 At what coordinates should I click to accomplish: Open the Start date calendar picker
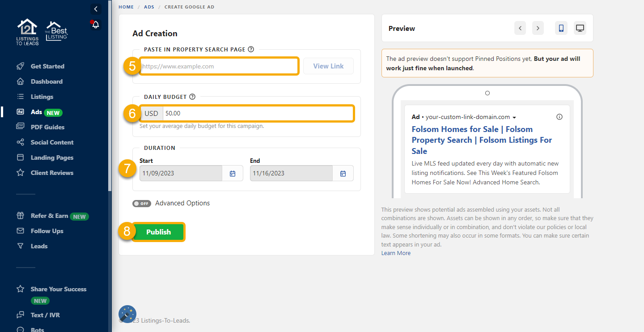[x=233, y=173]
